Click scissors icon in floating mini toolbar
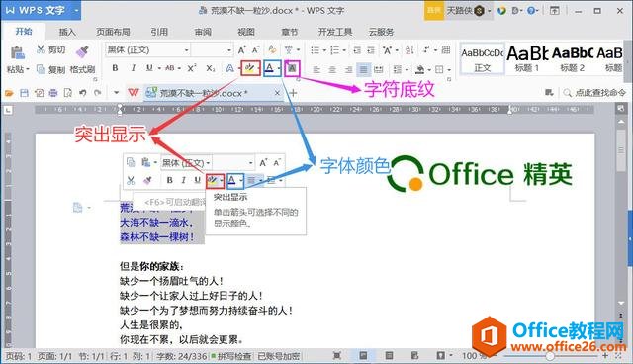 tap(131, 180)
